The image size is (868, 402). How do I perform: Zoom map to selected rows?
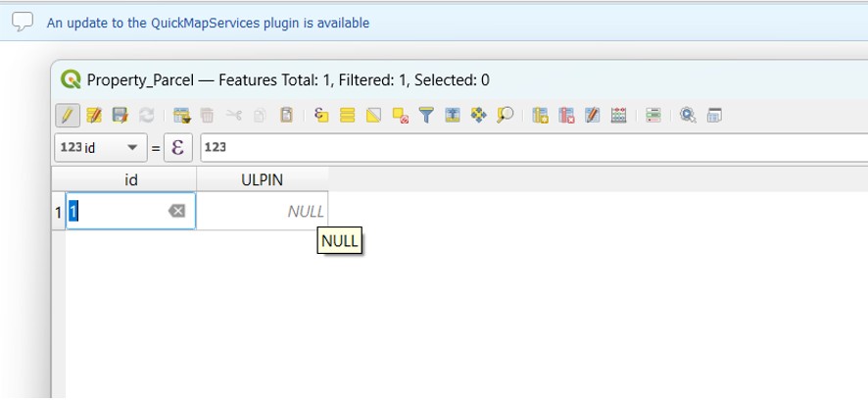pyautogui.click(x=506, y=115)
